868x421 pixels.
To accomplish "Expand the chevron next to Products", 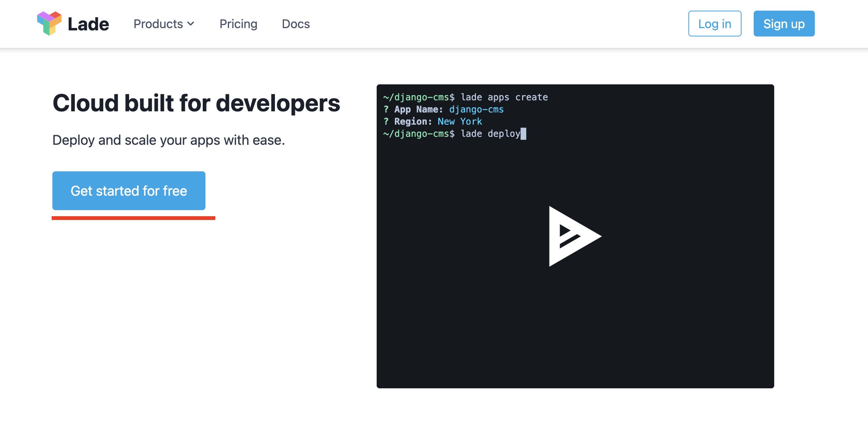I will click(191, 24).
